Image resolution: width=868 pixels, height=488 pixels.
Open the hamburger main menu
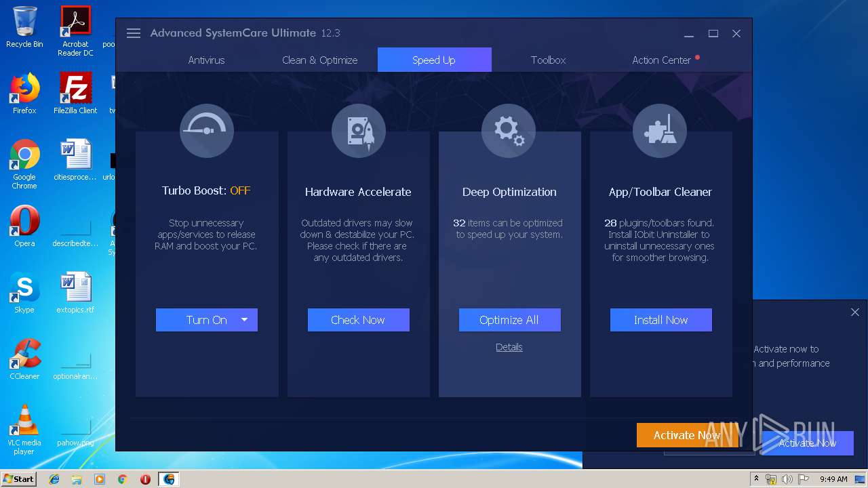134,33
